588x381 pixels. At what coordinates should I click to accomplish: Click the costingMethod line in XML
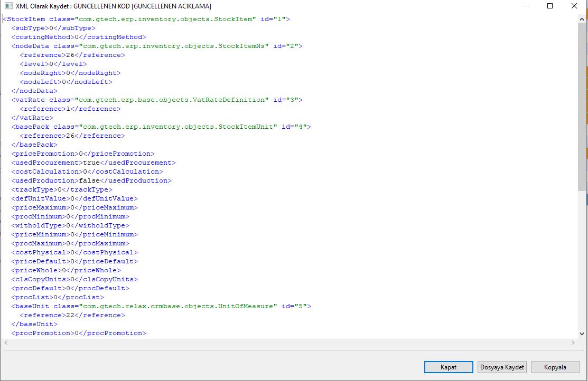[x=79, y=37]
